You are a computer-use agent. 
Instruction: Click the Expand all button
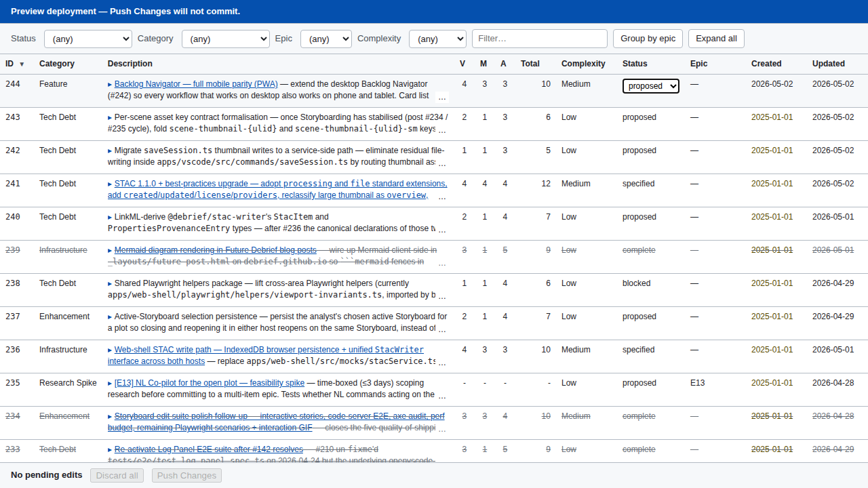[x=716, y=39]
